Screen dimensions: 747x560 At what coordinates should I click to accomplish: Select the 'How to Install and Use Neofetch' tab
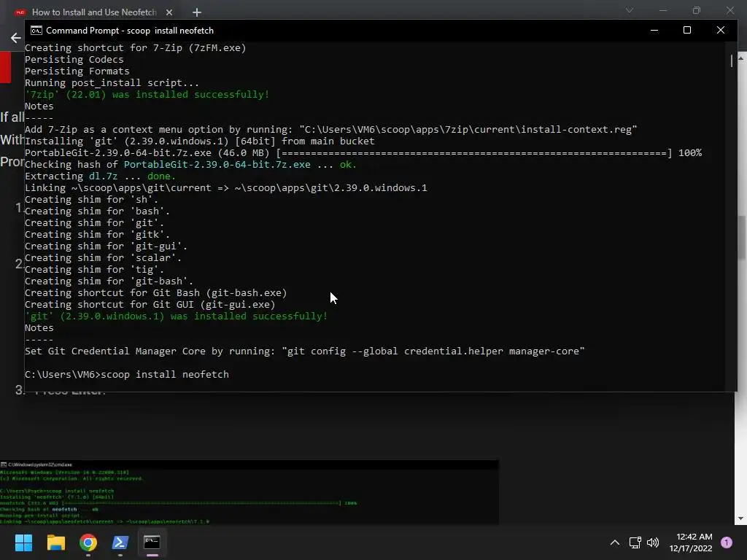coord(94,12)
